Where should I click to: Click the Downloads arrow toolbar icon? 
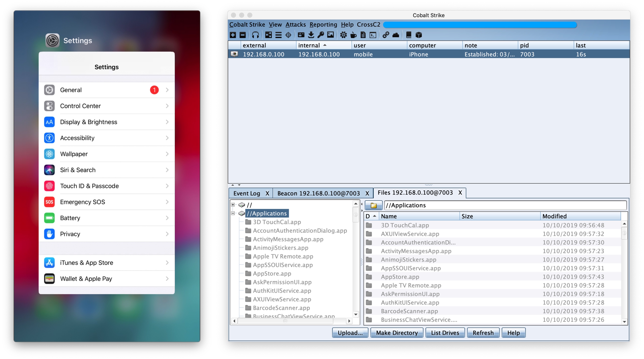tap(311, 35)
